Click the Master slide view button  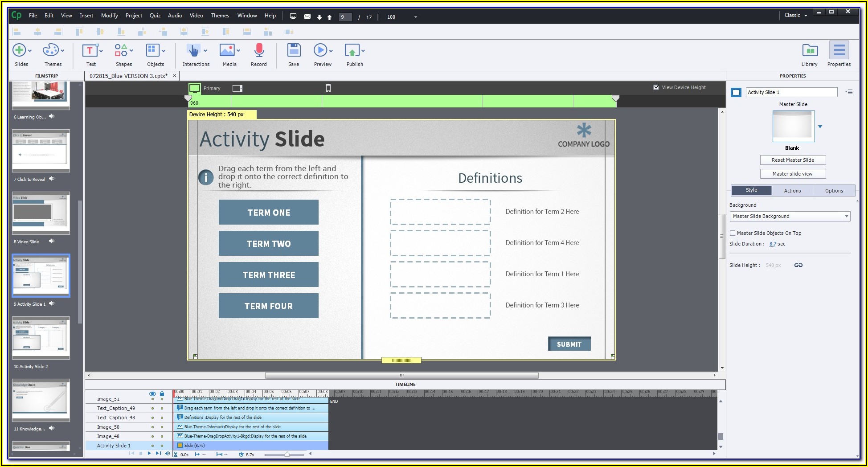coord(793,174)
